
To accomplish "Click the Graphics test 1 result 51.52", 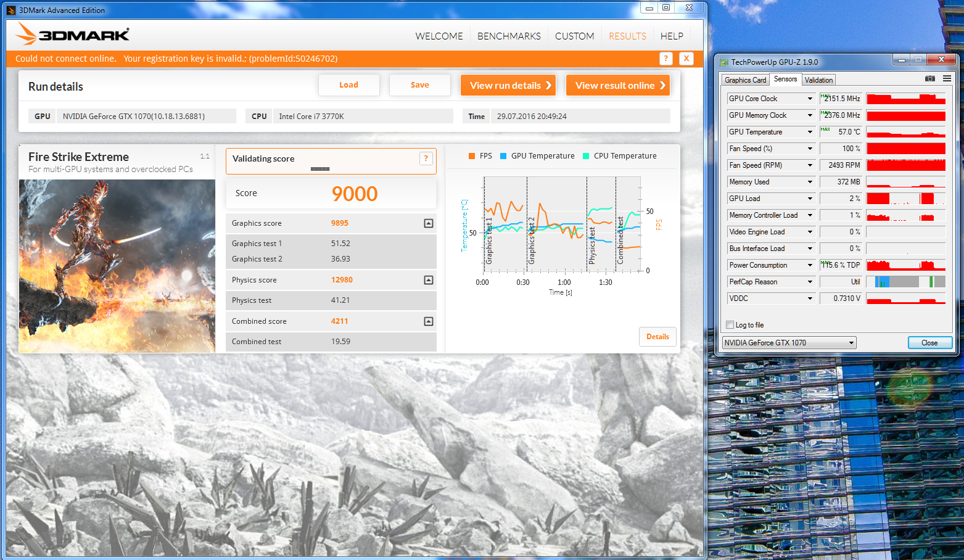I will (340, 244).
